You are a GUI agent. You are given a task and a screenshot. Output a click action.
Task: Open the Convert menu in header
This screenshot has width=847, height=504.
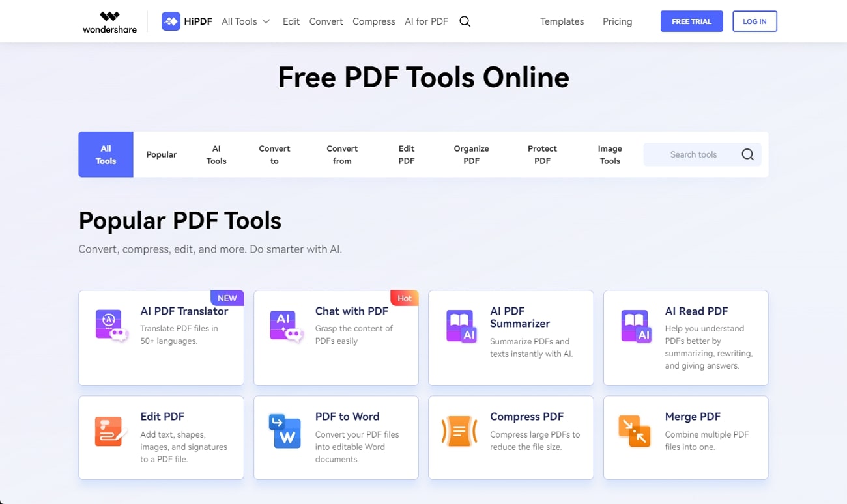[x=326, y=21]
